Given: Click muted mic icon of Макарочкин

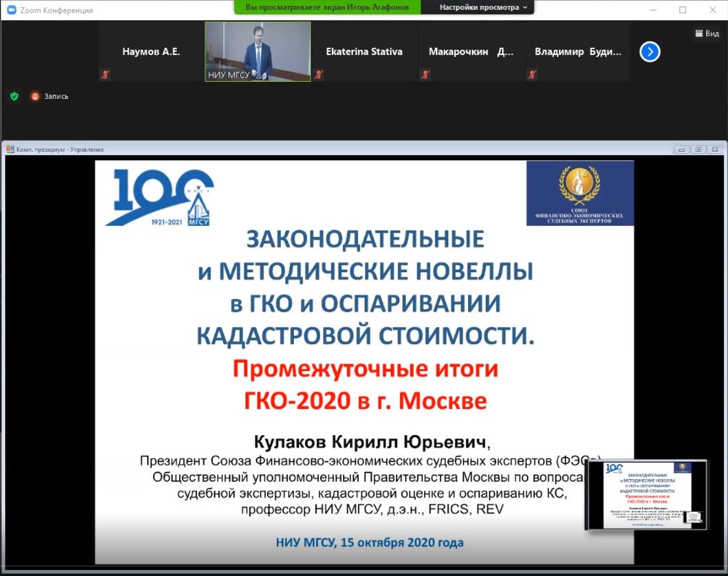Looking at the screenshot, I should click(425, 75).
